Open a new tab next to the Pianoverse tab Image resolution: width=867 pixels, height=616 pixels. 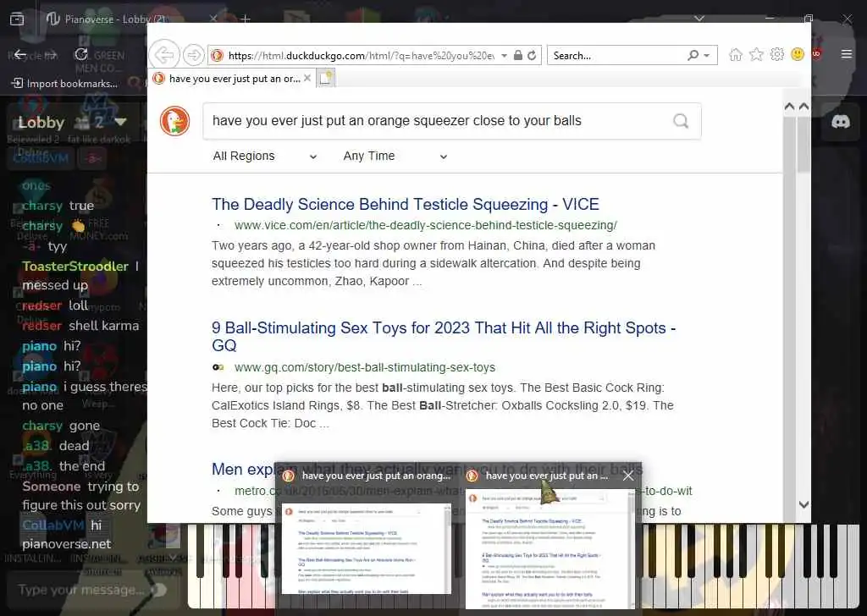tap(246, 19)
